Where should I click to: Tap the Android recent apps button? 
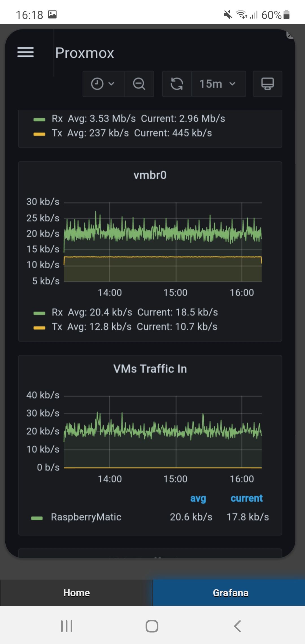click(x=67, y=626)
